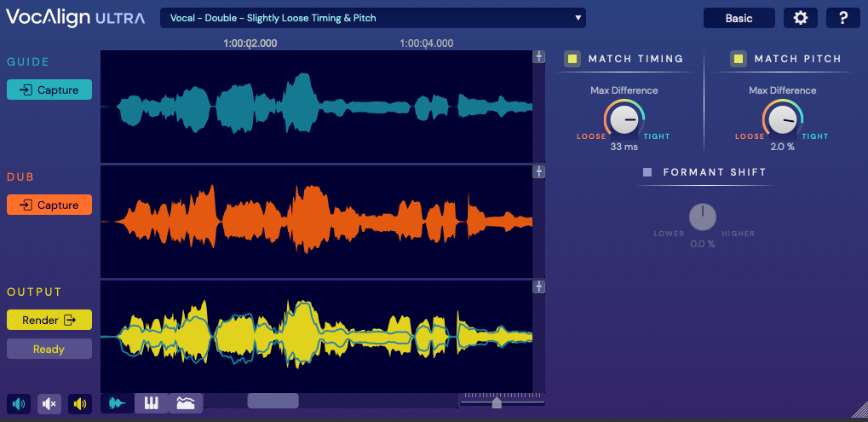The width and height of the screenshot is (868, 422).
Task: Click the 0.0 % formant value
Action: point(703,244)
